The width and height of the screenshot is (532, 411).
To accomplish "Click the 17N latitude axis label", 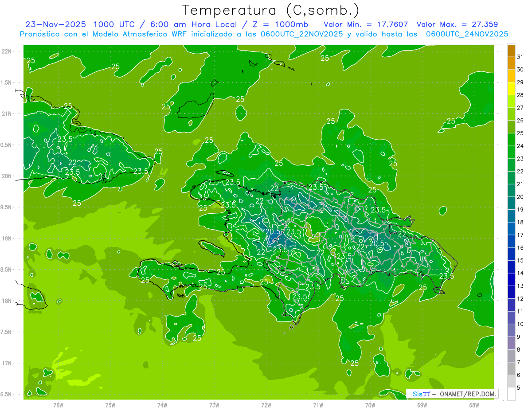I will click(x=8, y=363).
